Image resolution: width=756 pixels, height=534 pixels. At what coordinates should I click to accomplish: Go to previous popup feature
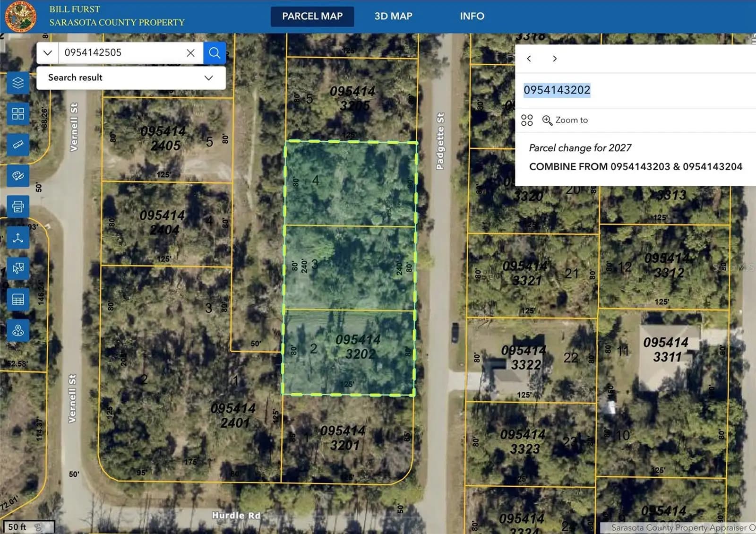529,59
